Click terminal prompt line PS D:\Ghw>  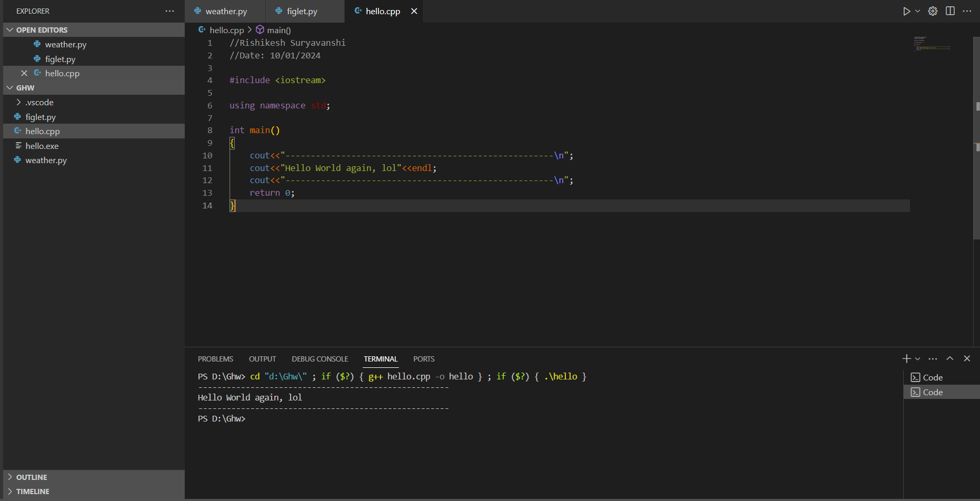coord(222,418)
